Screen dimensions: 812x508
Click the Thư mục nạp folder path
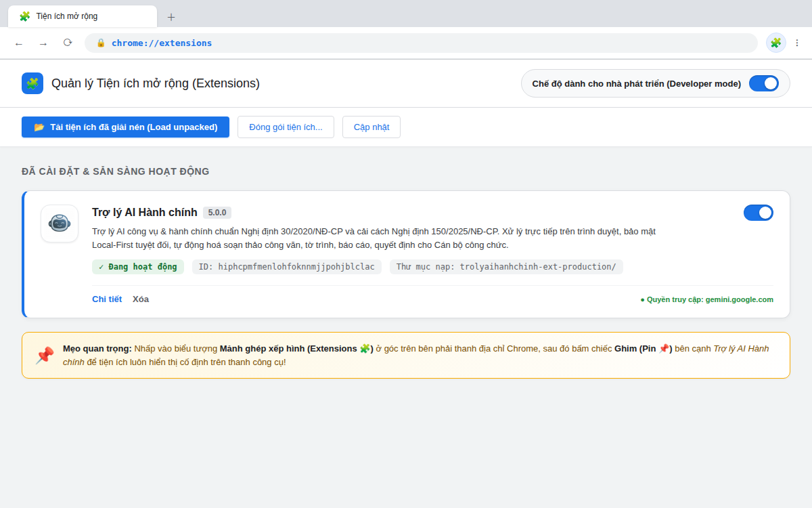coord(506,267)
